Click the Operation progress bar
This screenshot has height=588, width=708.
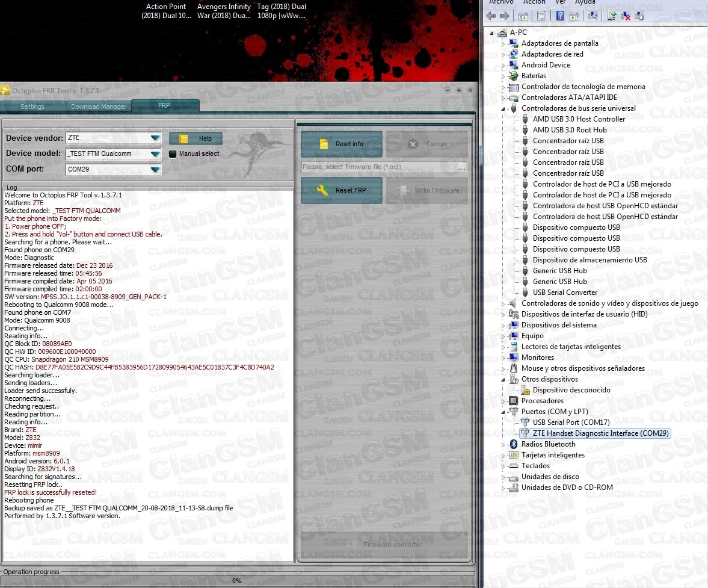(238, 581)
